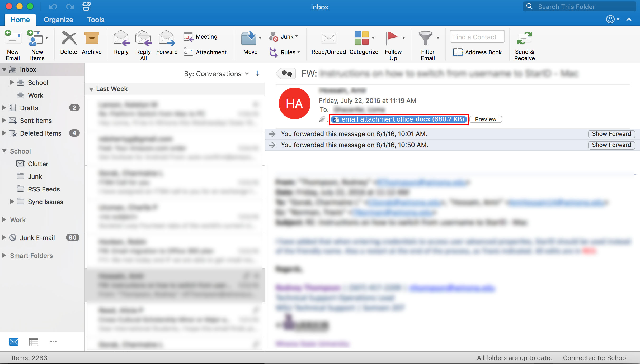Screen dimensions: 640x364
Task: Click the first Show Forward button
Action: coord(611,134)
